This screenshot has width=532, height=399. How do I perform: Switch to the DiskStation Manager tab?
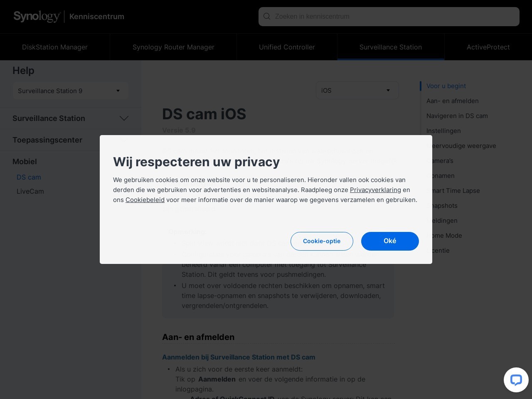click(55, 47)
